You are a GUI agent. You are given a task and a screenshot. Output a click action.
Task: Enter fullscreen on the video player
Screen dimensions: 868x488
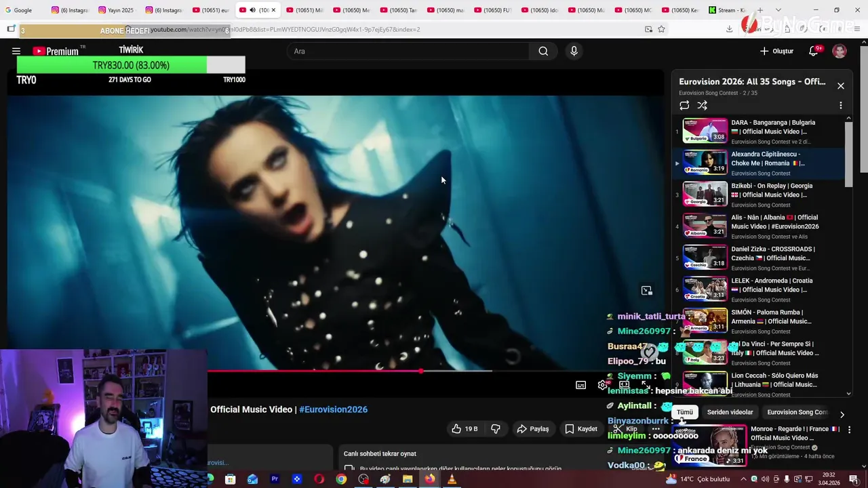click(x=646, y=384)
